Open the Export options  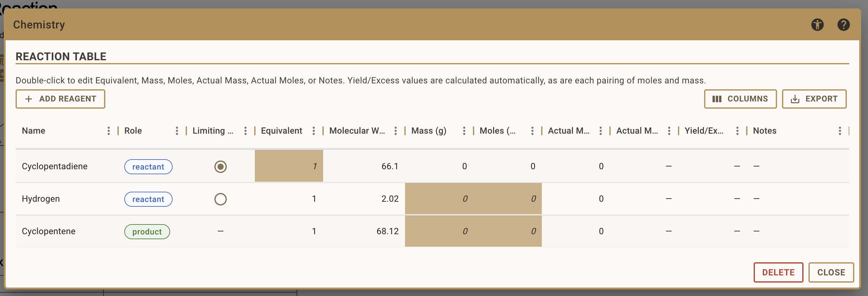tap(814, 99)
